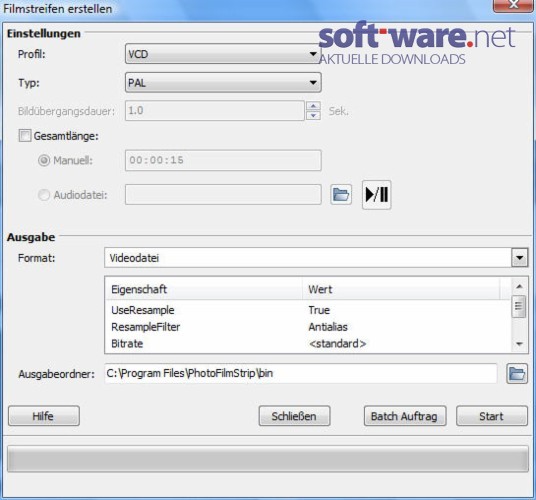Select the Bitrate property row
Screen dimensions: 536x500
[307, 343]
